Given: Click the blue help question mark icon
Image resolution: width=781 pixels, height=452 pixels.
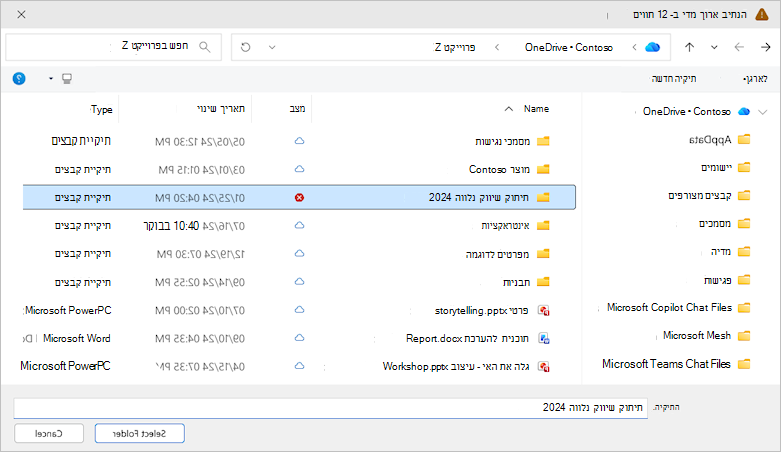Looking at the screenshot, I should (x=19, y=79).
